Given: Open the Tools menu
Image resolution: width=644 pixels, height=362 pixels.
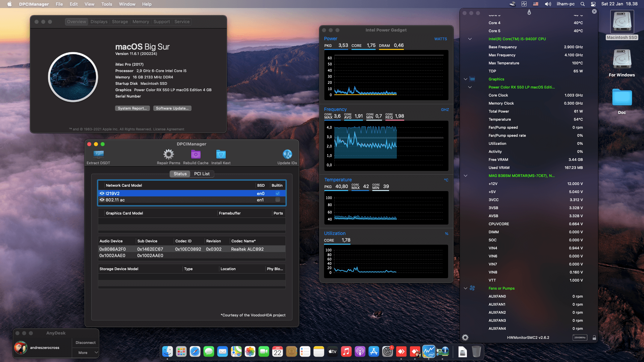Looking at the screenshot, I should [107, 4].
